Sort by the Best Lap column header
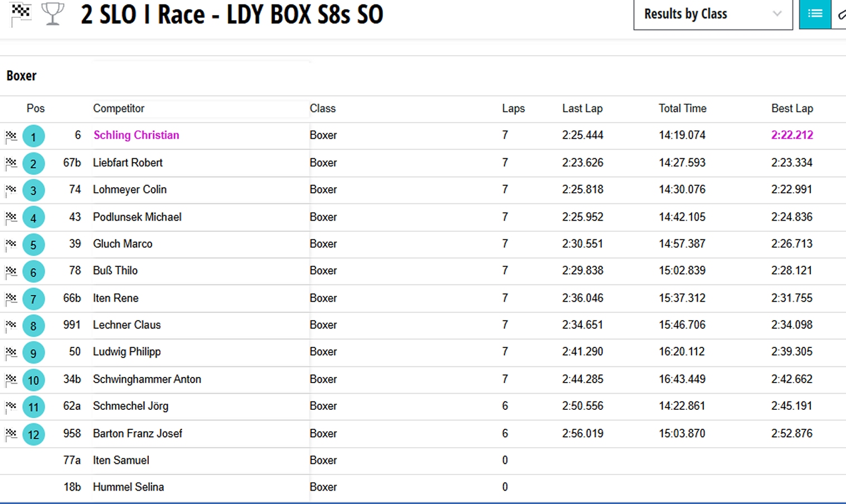The image size is (846, 504). tap(791, 109)
